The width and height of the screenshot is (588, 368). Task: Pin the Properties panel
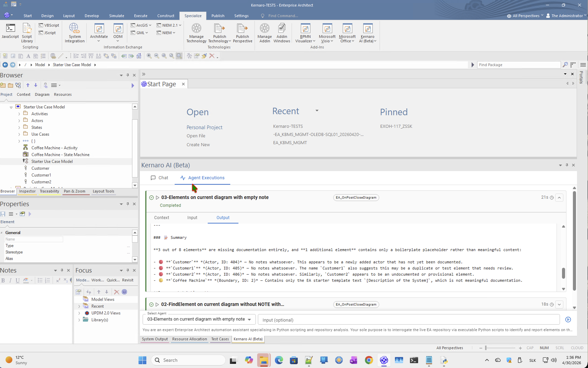pos(128,204)
